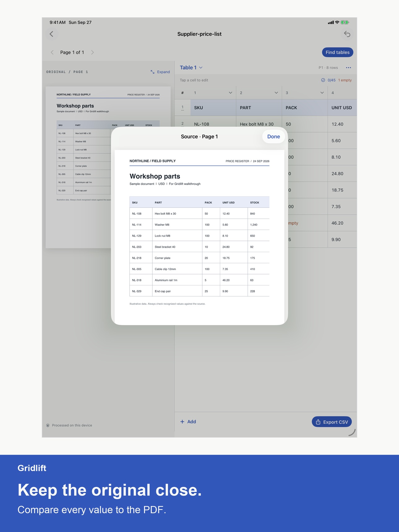Go to the next page chevron

coord(92,53)
